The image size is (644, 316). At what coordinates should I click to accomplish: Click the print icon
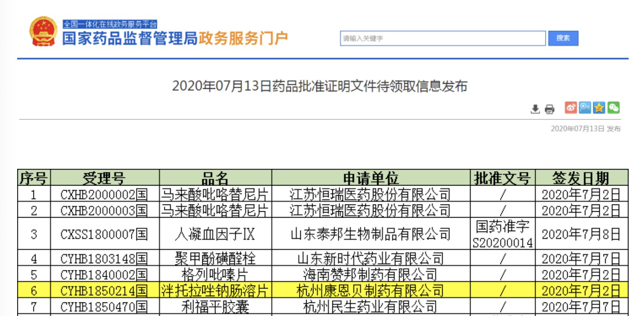click(549, 109)
